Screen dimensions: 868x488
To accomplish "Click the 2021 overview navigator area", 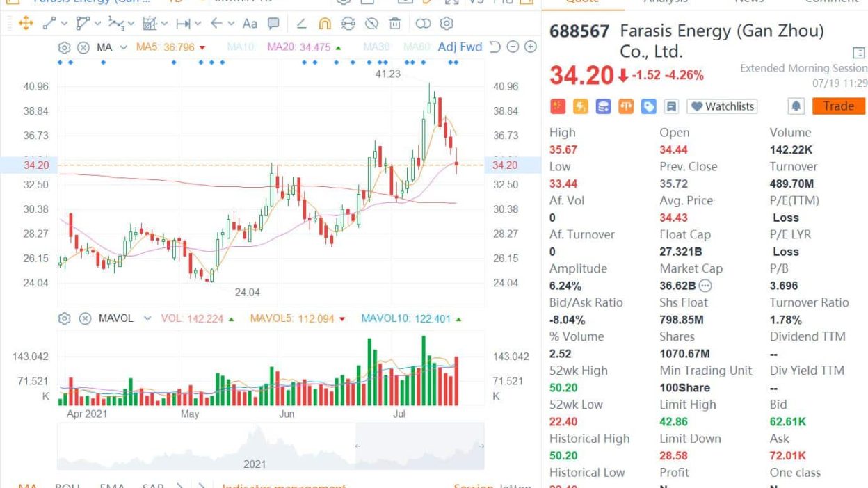I will 271,446.
